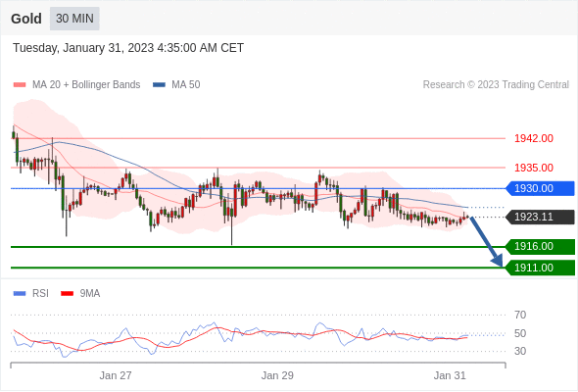Select the 9MA legend label

pos(90,294)
